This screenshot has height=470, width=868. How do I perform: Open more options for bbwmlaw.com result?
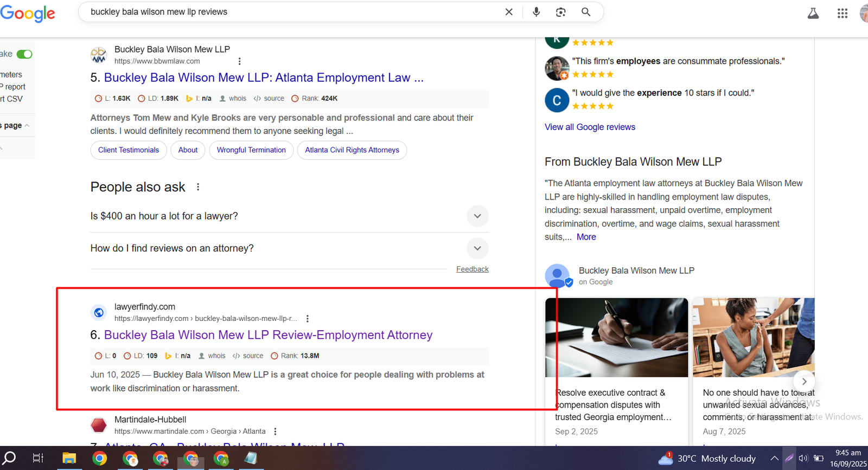[240, 61]
